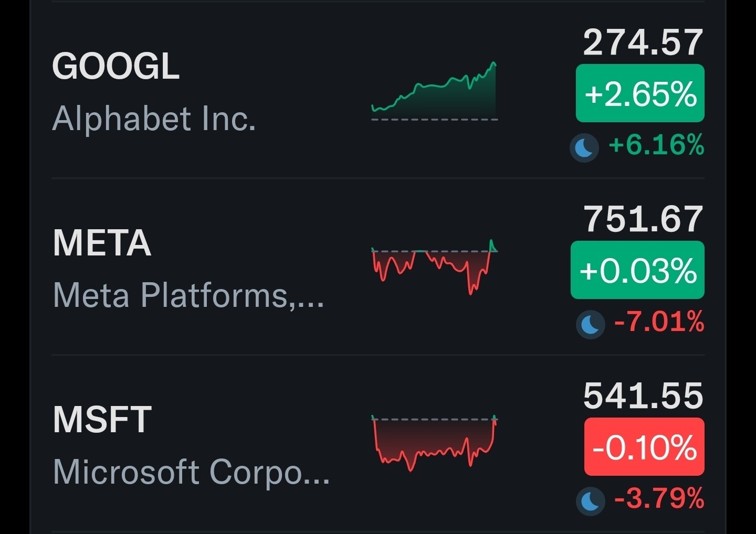756x534 pixels.
Task: Tap the after-hours moon icon for GOOGL
Action: coord(584,147)
